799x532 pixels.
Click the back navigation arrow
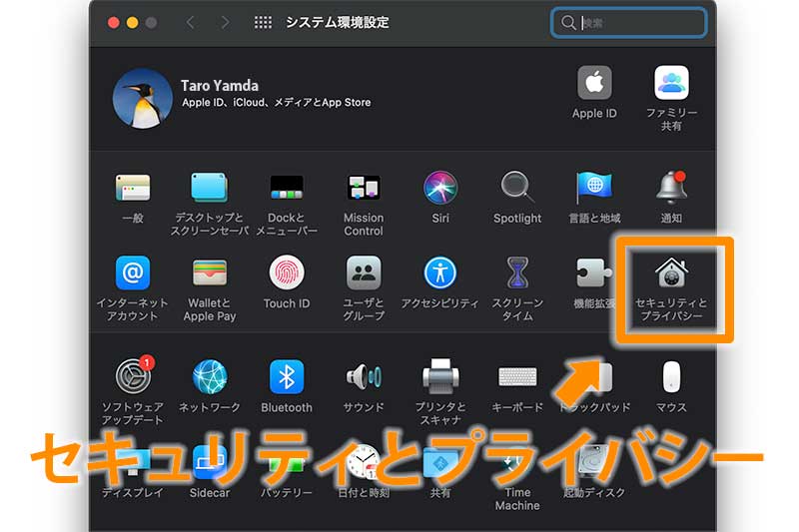pyautogui.click(x=190, y=22)
